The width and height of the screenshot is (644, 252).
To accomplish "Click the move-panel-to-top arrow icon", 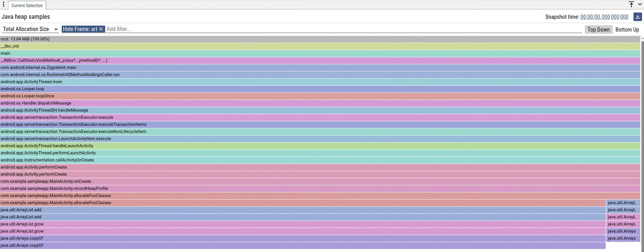I will 631,5.
